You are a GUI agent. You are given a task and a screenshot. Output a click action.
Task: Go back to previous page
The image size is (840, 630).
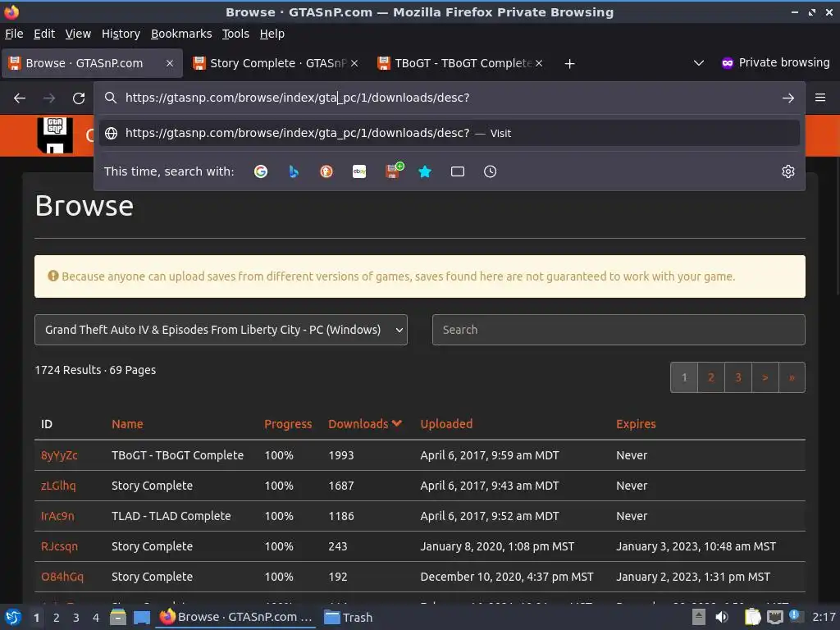(20, 98)
